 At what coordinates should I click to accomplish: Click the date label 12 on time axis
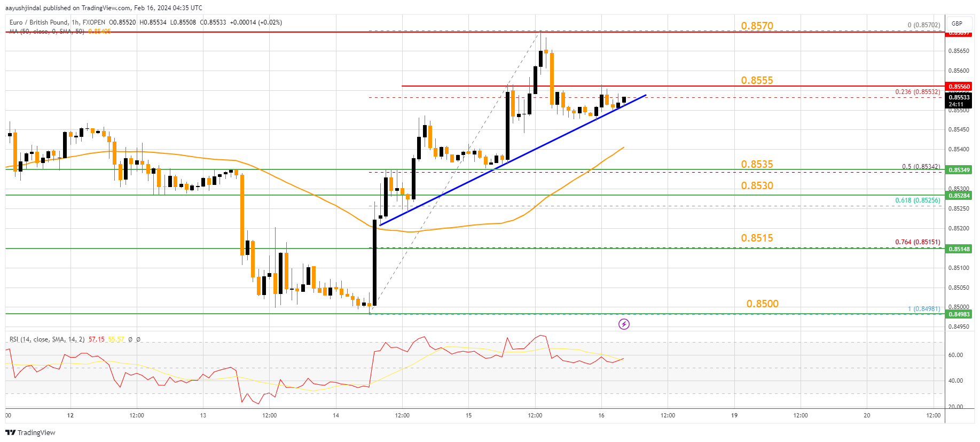pyautogui.click(x=70, y=415)
